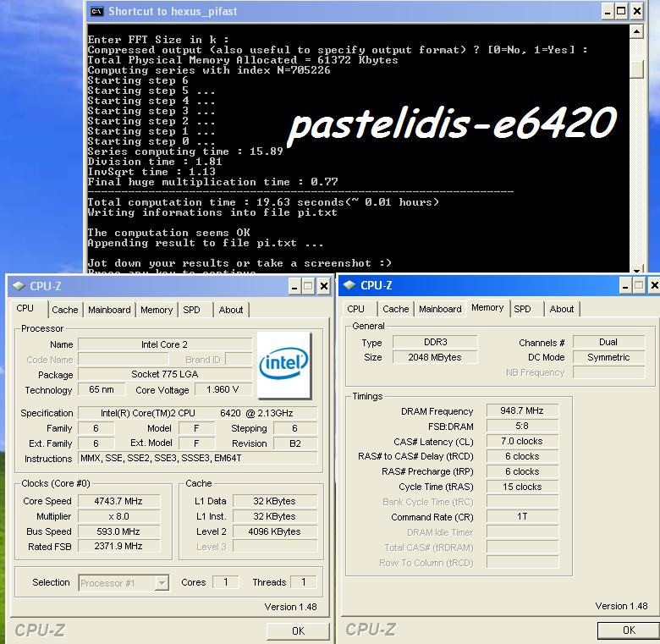Minimize the left CPU-Z window

coord(294,287)
